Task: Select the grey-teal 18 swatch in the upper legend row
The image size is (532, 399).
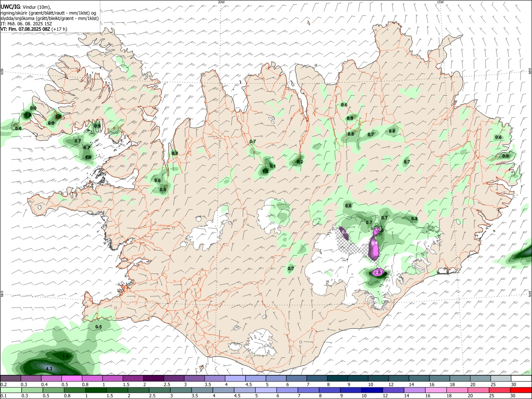Action: pyautogui.click(x=461, y=378)
